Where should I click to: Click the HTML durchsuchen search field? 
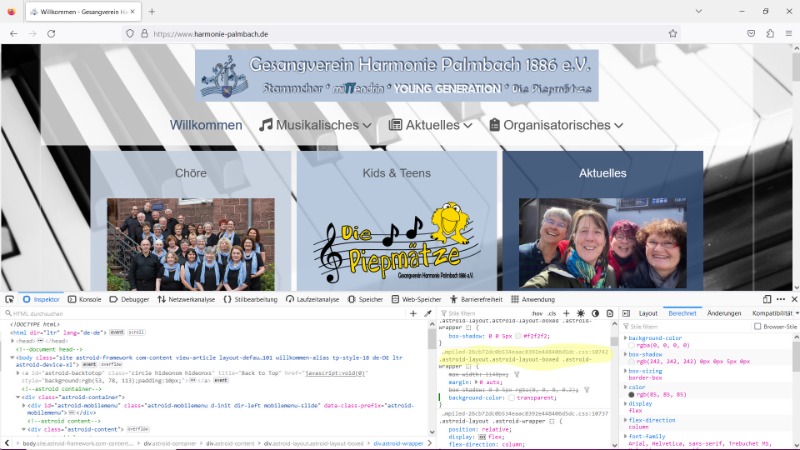(x=204, y=313)
